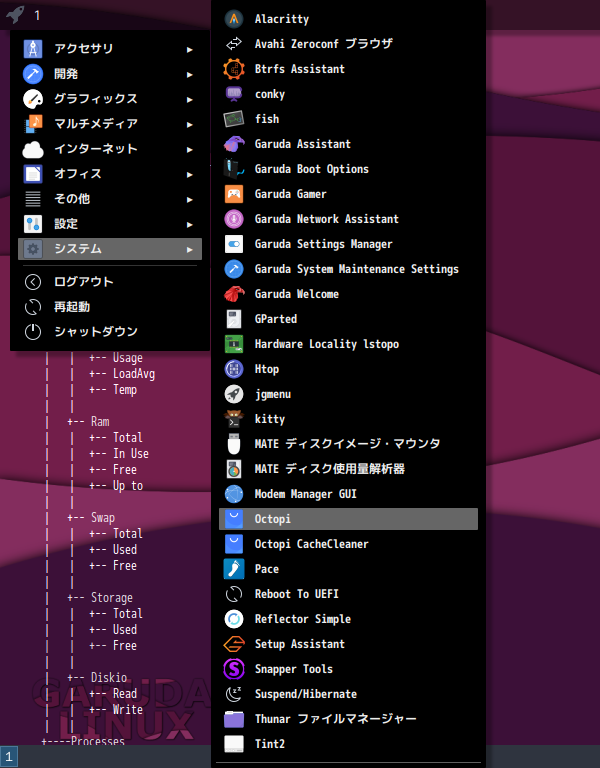
Task: Expand the システム submenu arrow
Action: 190,249
